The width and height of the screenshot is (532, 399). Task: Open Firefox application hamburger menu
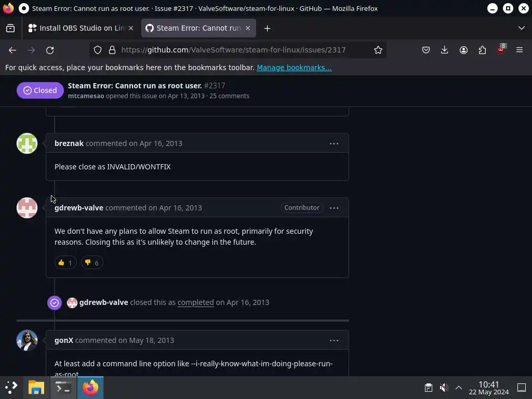(x=520, y=50)
